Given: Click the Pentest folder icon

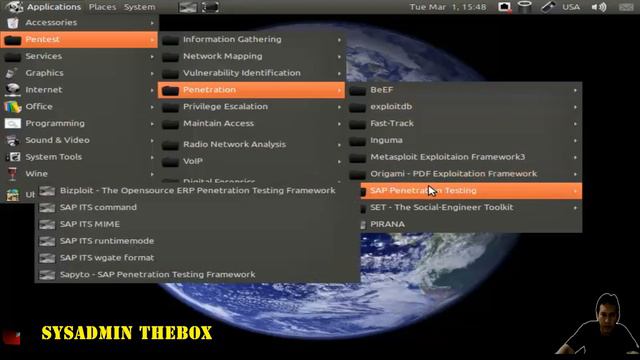Looking at the screenshot, I should pos(13,40).
